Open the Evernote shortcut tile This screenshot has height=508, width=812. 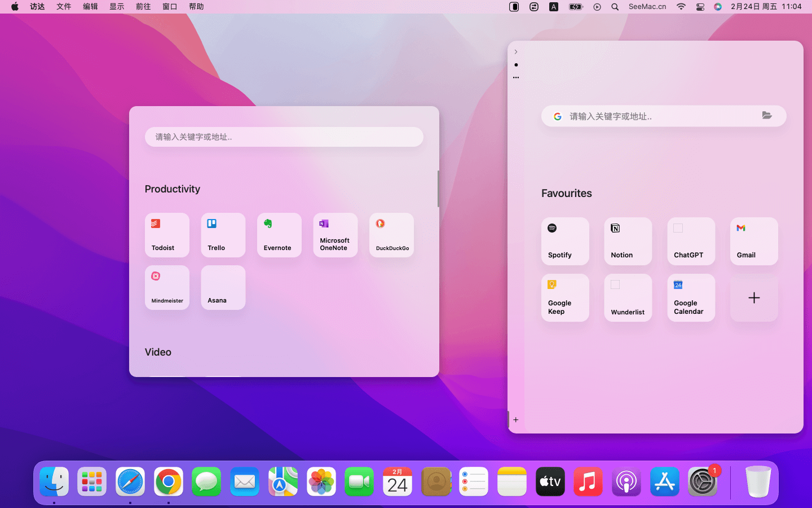coord(279,235)
